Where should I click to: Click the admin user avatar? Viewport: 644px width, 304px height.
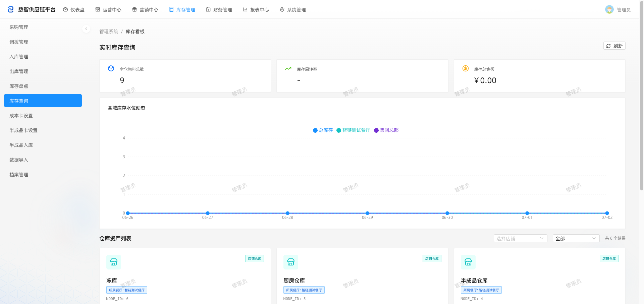point(609,9)
